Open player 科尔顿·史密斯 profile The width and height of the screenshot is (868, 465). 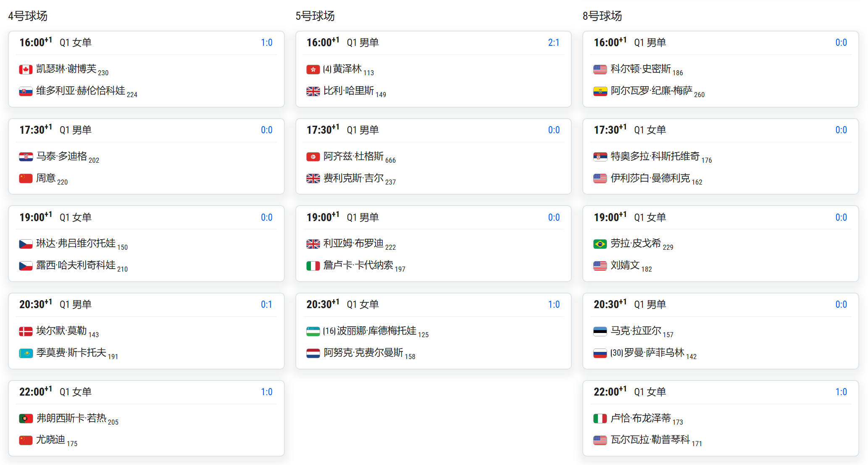[641, 69]
